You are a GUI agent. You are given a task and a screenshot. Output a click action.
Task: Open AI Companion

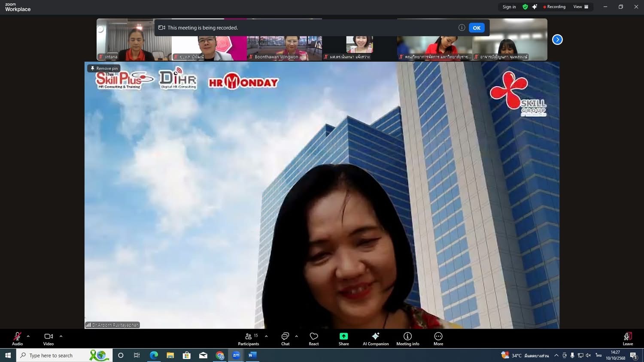coord(376,338)
